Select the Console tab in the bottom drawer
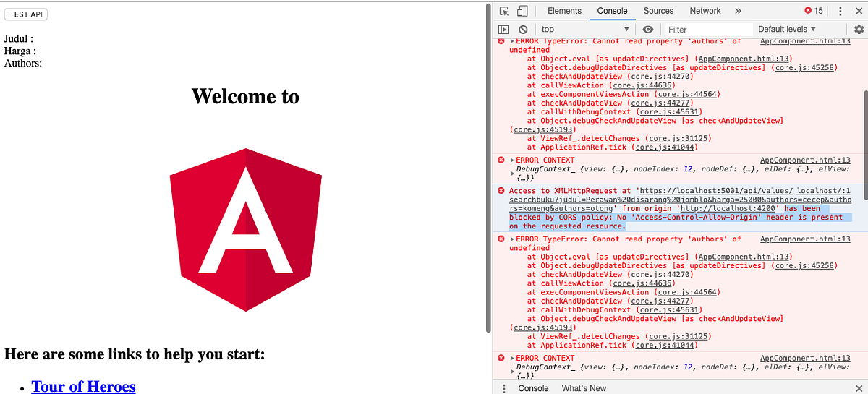868x394 pixels. tap(533, 388)
